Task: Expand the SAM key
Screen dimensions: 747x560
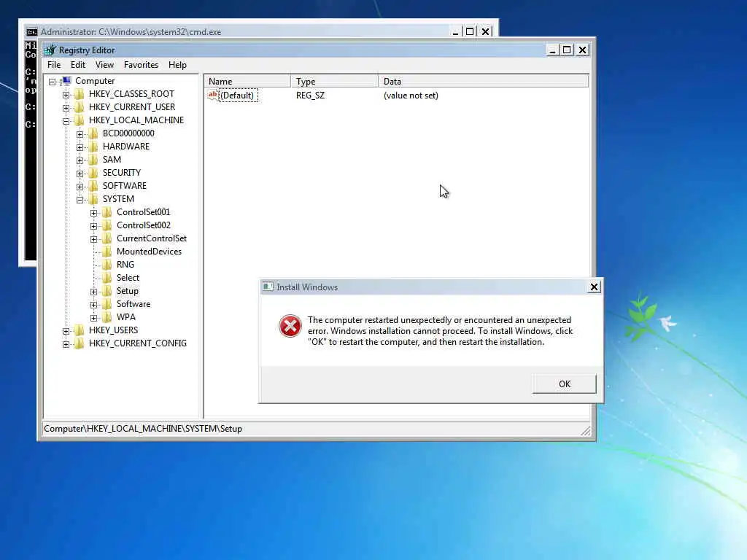Action: point(80,160)
